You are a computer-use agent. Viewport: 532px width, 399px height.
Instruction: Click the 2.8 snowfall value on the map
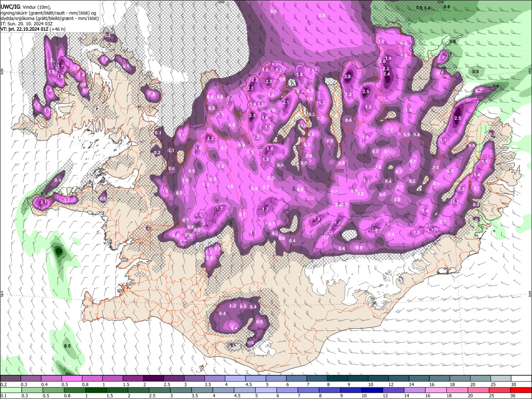click(348, 76)
